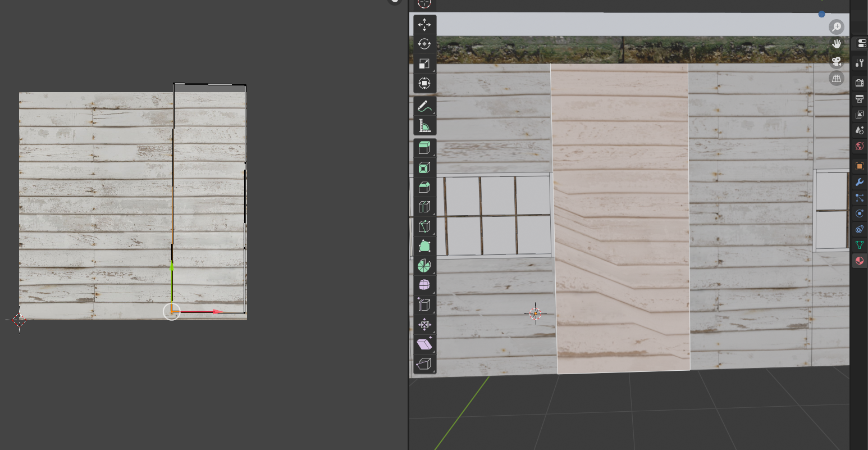868x450 pixels.
Task: Click the viewport zoom magnifier gizmo button
Action: tap(837, 26)
